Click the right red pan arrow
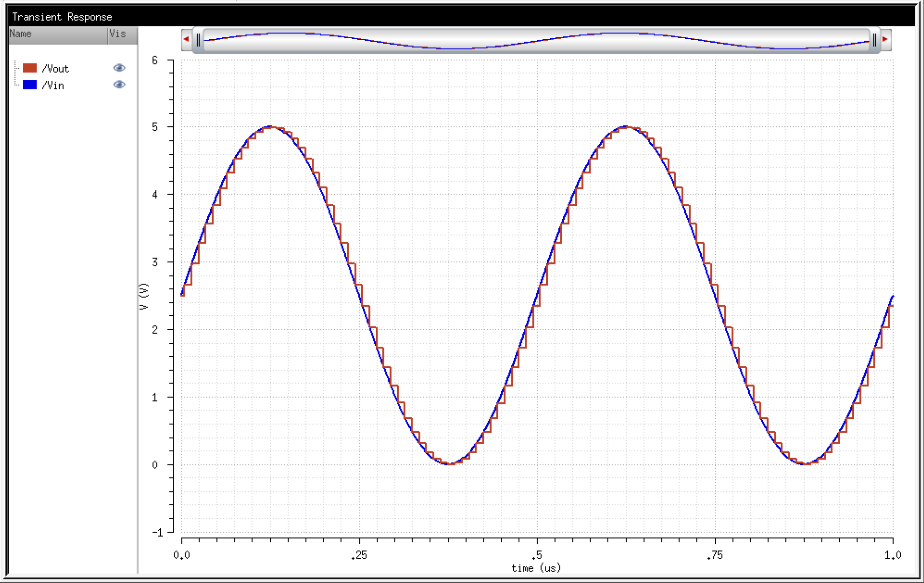Viewport: 924px width, 583px height. pyautogui.click(x=885, y=39)
